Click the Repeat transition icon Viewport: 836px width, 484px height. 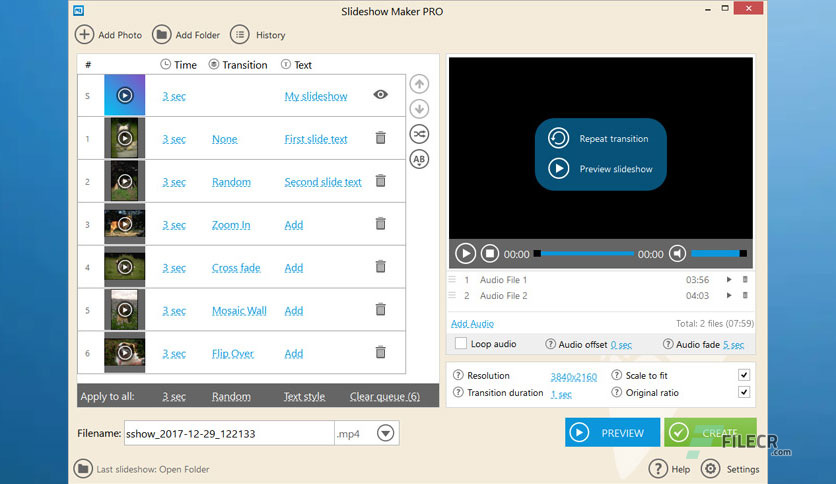[x=558, y=138]
